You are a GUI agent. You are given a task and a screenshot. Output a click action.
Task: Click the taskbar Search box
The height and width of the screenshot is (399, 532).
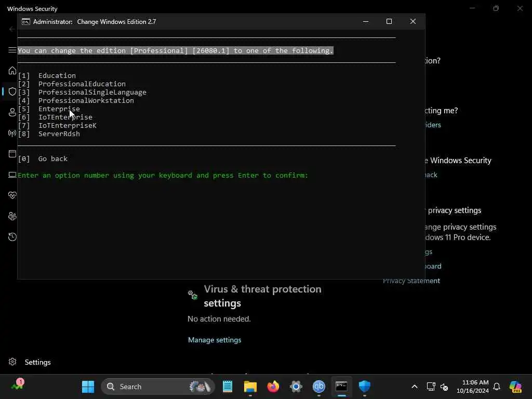pyautogui.click(x=158, y=387)
